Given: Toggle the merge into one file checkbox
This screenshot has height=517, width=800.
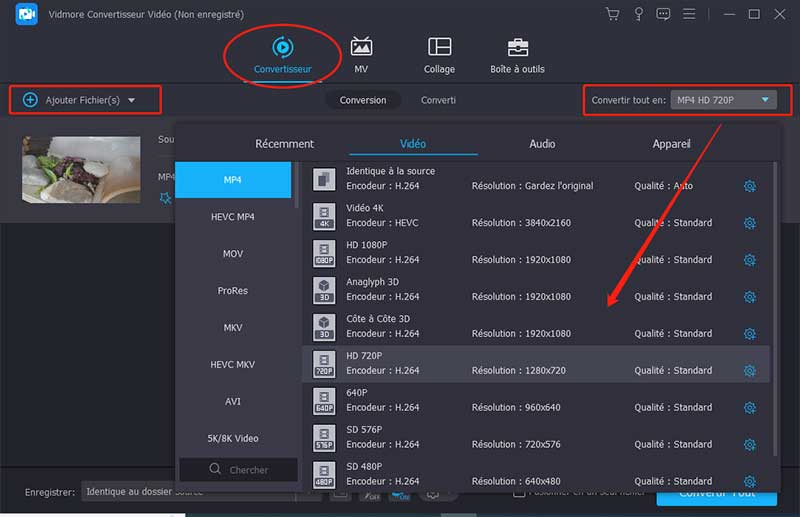Looking at the screenshot, I should coord(519,492).
